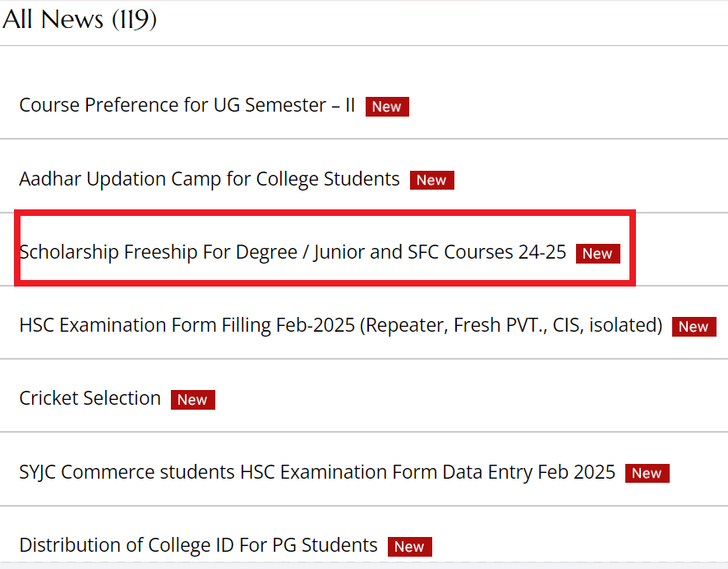Screen dimensions: 728x569
Task: Open the Distribution of College ID notice
Action: (197, 545)
